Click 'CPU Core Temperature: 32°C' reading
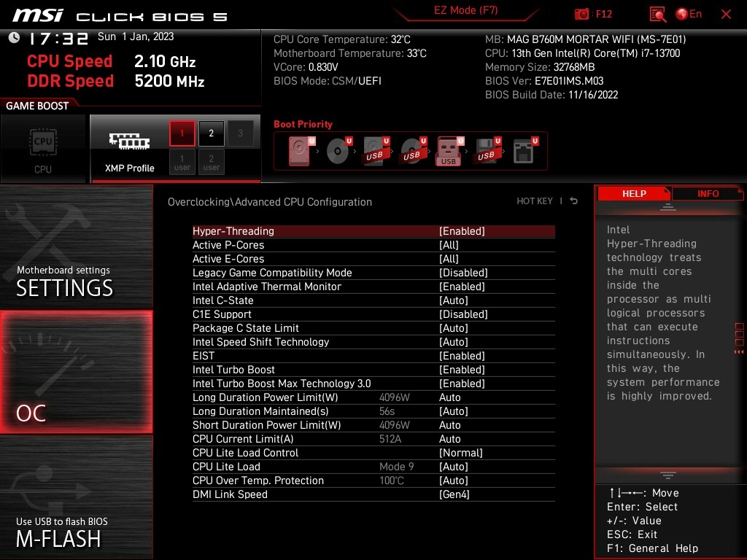This screenshot has height=560, width=747. coord(341,39)
